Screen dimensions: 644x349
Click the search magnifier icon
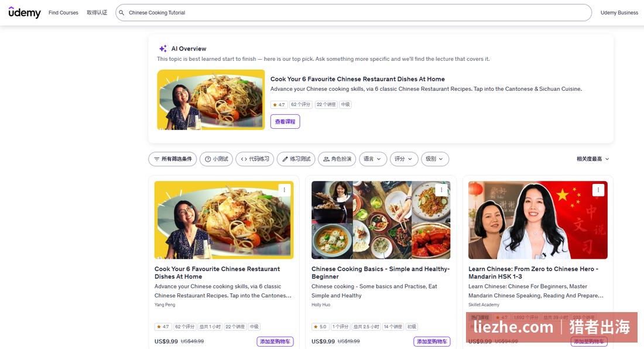[122, 13]
